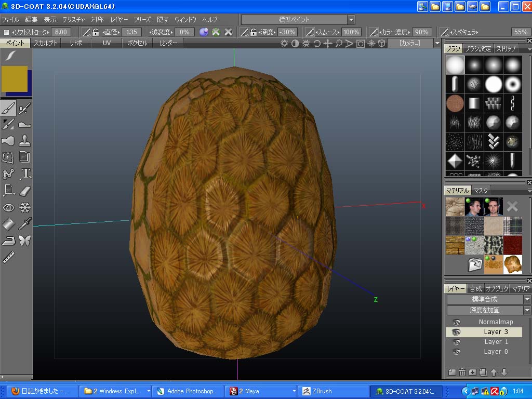The width and height of the screenshot is (532, 399).
Task: Click the カメラ button in viewport bar
Action: pyautogui.click(x=409, y=43)
